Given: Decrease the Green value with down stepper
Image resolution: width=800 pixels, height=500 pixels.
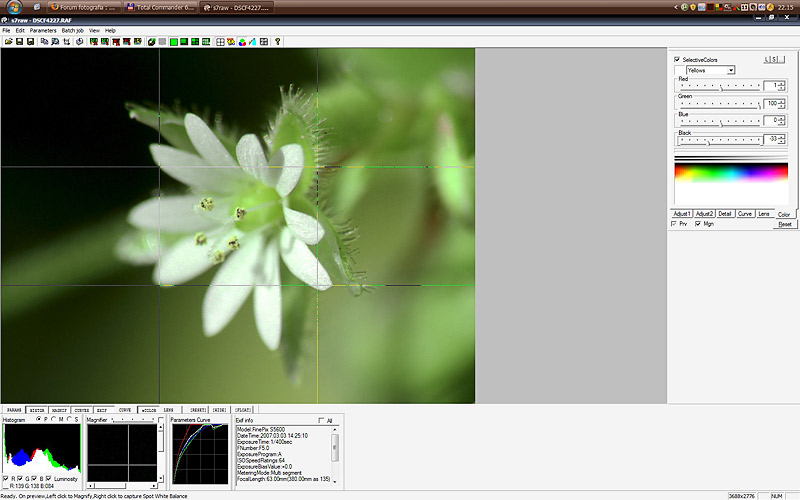Looking at the screenshot, I should click(x=782, y=106).
